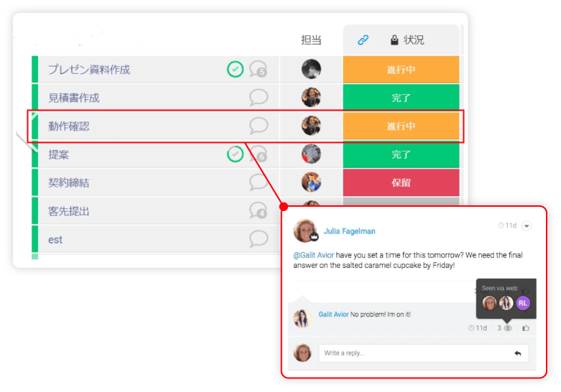Image resolution: width=561 pixels, height=392 pixels.
Task: Open the dropdown arrow on Julia's post
Action: (527, 225)
